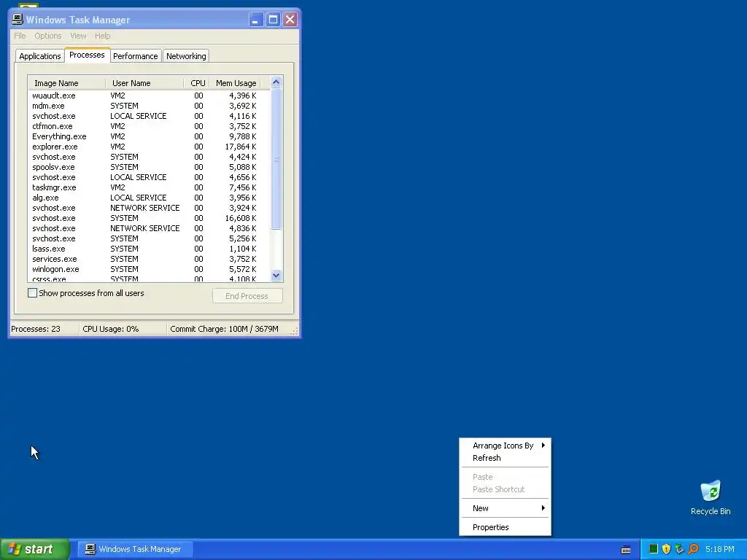Select svchost.exe row using 4,656 K
Viewport: 747px width, 560px height.
(149, 177)
